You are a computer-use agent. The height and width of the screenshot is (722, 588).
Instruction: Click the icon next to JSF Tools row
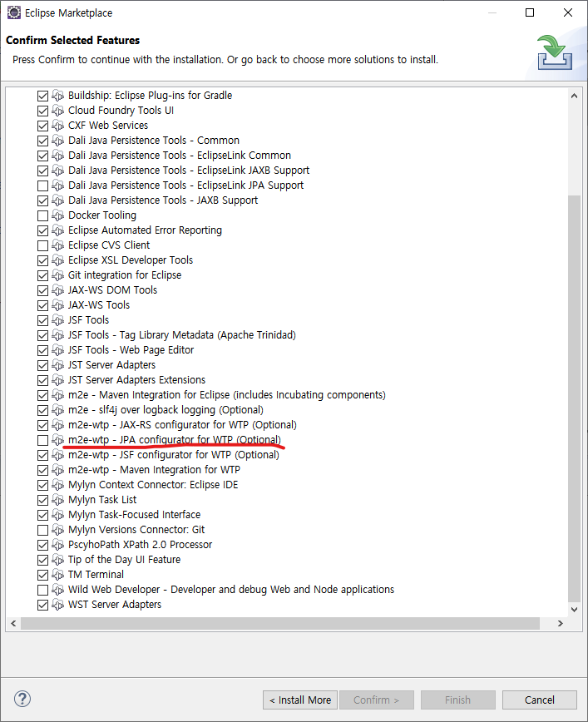click(57, 320)
